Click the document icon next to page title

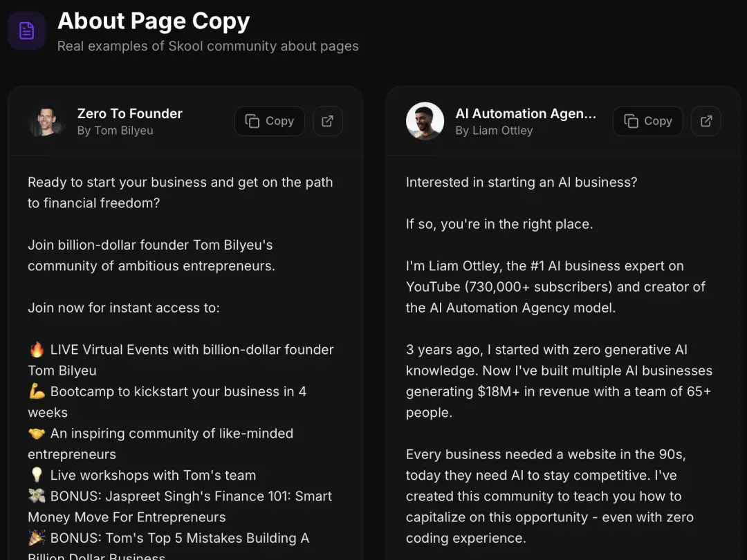pos(26,30)
